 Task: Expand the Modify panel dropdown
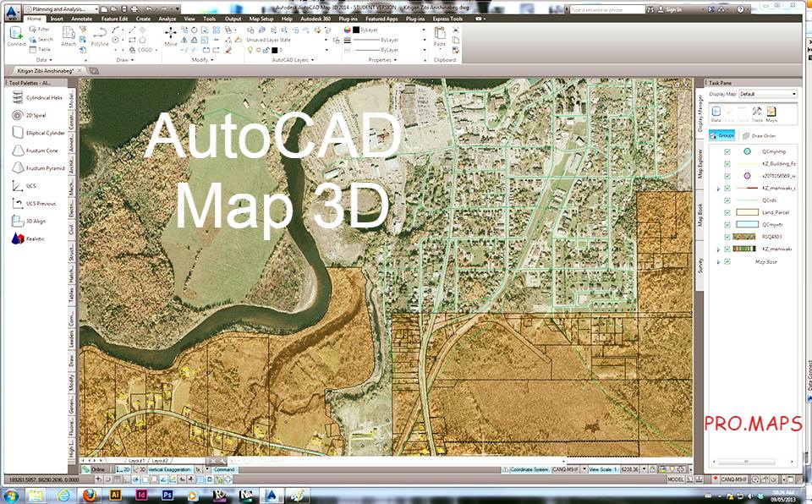202,60
